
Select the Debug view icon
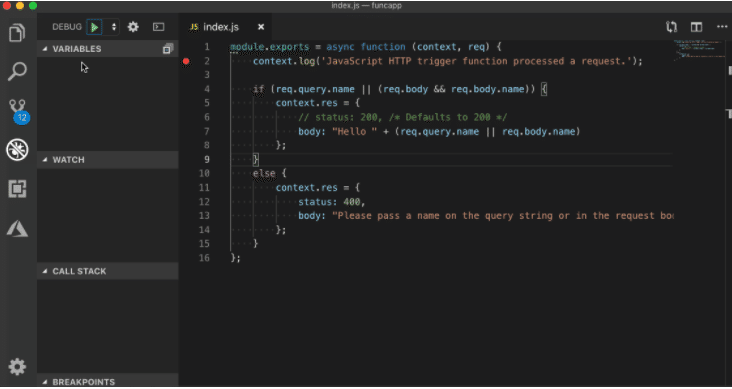[17, 150]
